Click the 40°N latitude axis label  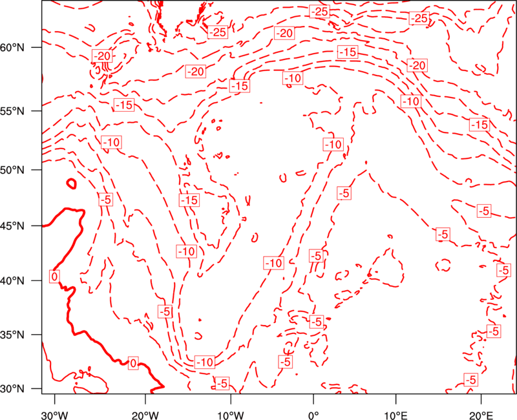[12, 280]
